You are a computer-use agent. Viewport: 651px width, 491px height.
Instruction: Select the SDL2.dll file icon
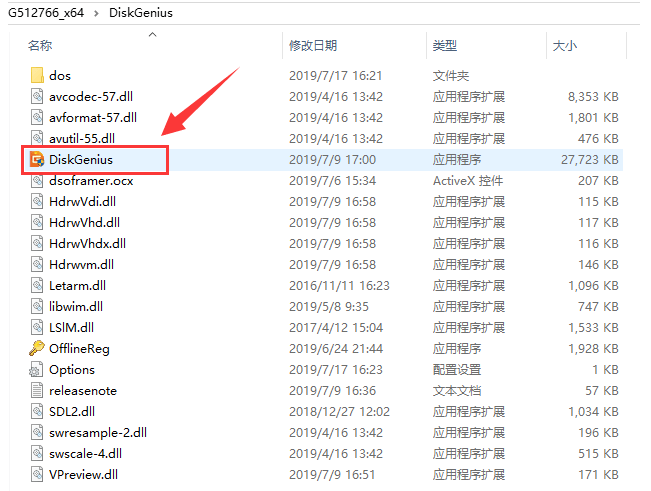[x=38, y=411]
